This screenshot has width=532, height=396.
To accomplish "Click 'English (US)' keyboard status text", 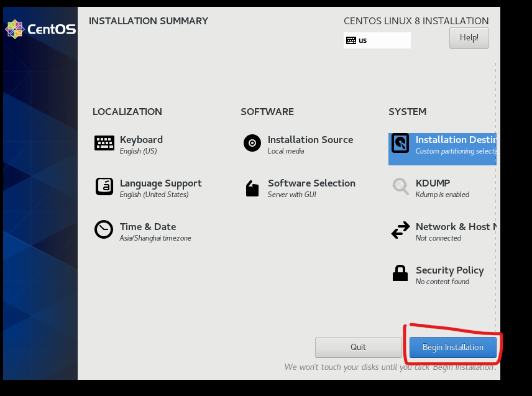I will [138, 151].
